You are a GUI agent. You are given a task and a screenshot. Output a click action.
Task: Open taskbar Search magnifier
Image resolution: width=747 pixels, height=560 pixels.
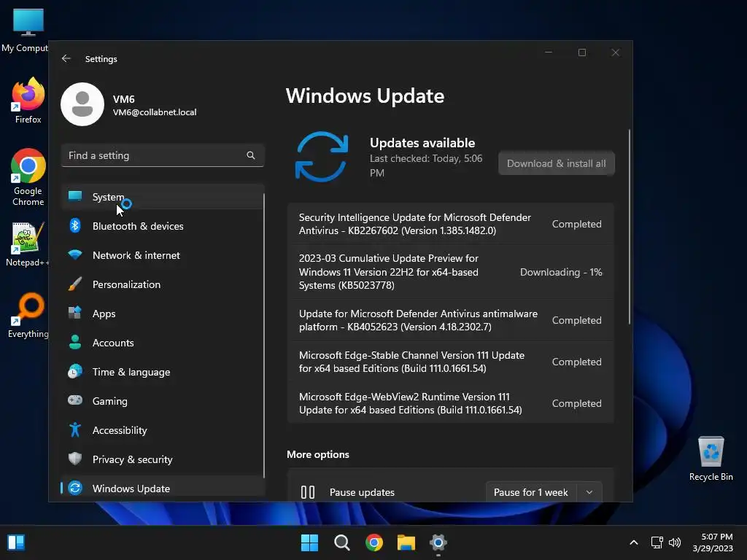(x=341, y=542)
